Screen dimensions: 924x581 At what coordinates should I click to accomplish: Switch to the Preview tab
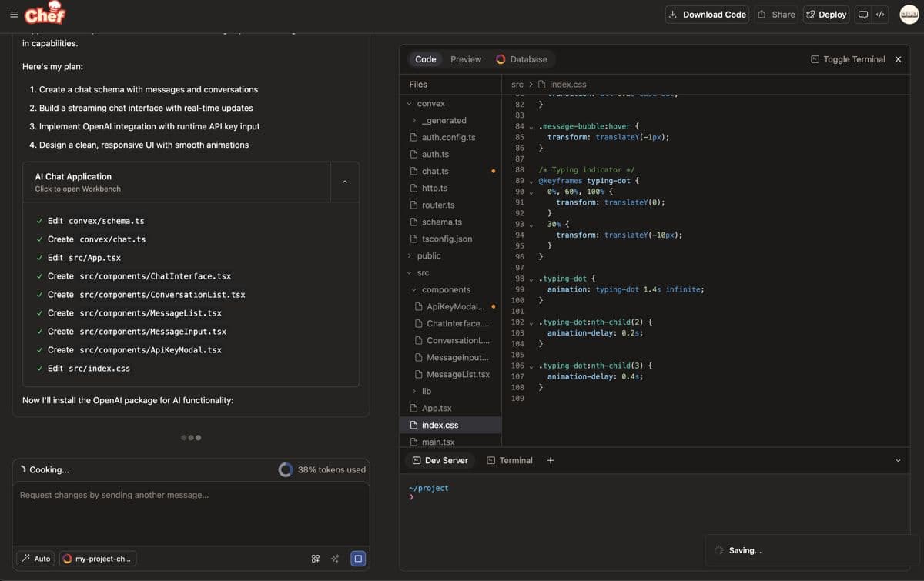point(466,59)
